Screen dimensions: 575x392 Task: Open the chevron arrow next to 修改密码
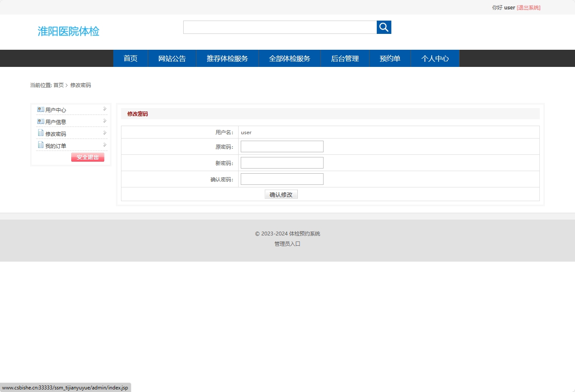coord(104,133)
